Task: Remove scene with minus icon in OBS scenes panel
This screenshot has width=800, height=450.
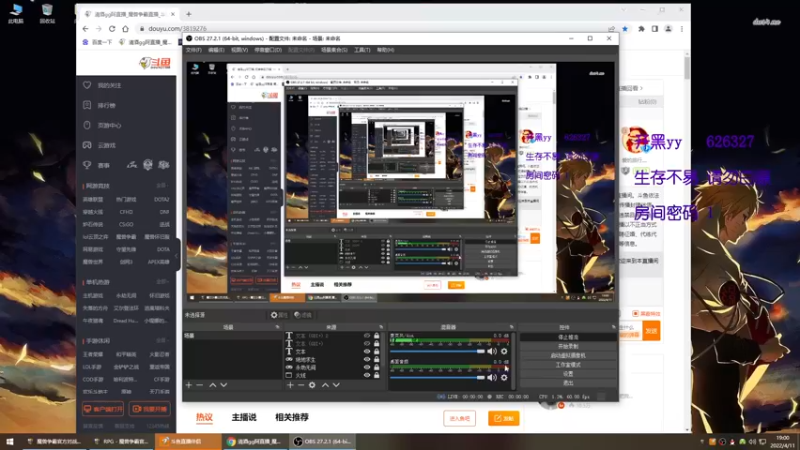Action: 200,385
